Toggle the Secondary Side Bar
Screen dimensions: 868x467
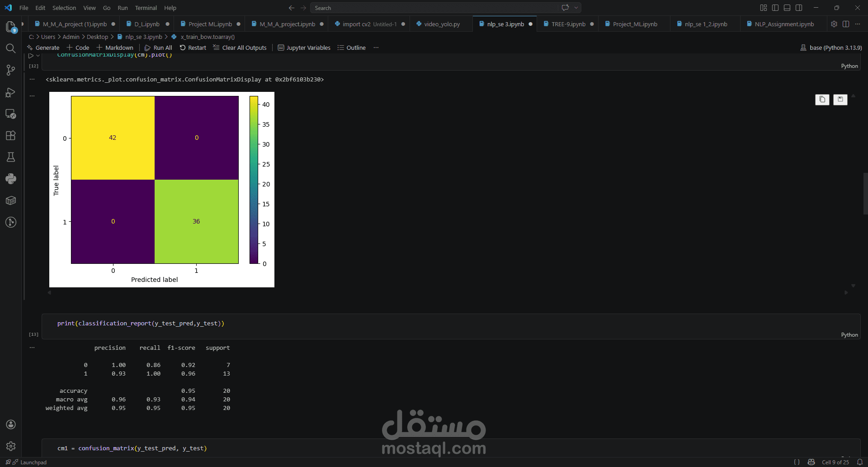[799, 8]
